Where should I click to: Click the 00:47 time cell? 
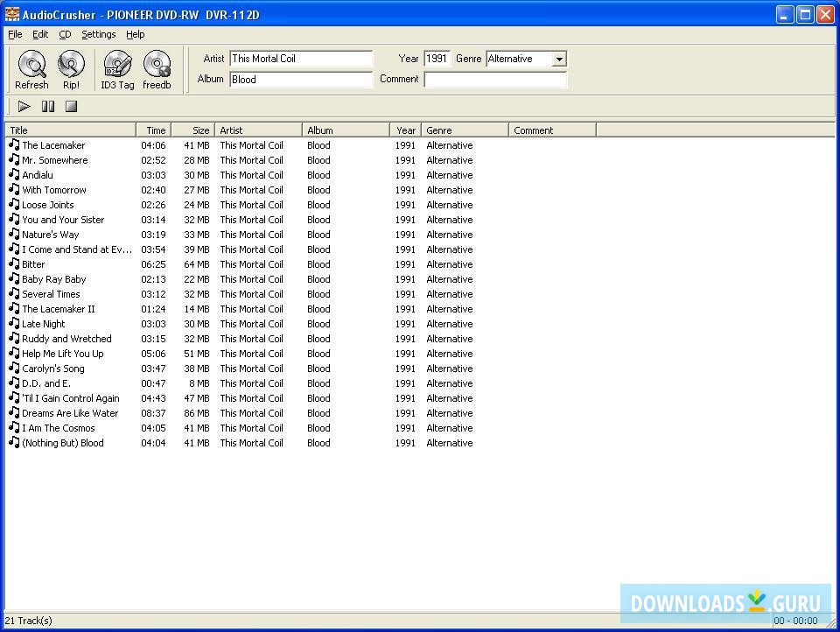tap(153, 383)
